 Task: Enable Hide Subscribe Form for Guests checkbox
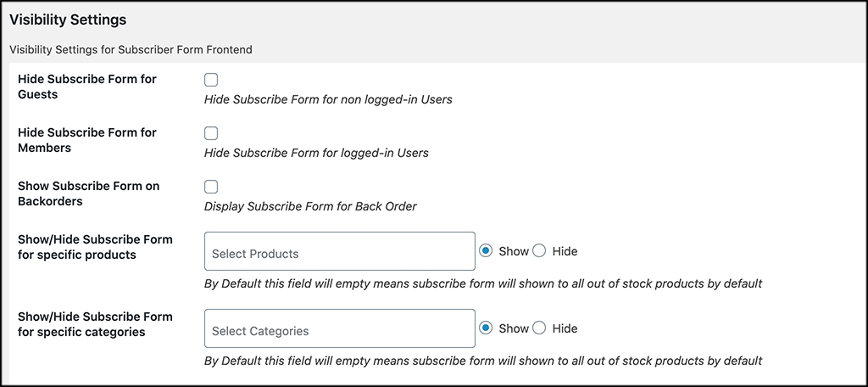(x=211, y=80)
